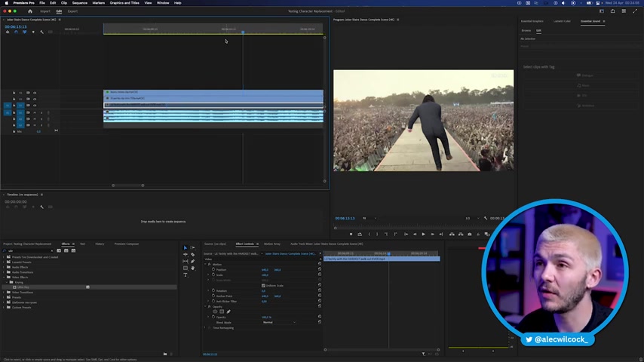The width and height of the screenshot is (644, 362).
Task: Toggle animation stopwatch for Rotation
Action: click(213, 290)
